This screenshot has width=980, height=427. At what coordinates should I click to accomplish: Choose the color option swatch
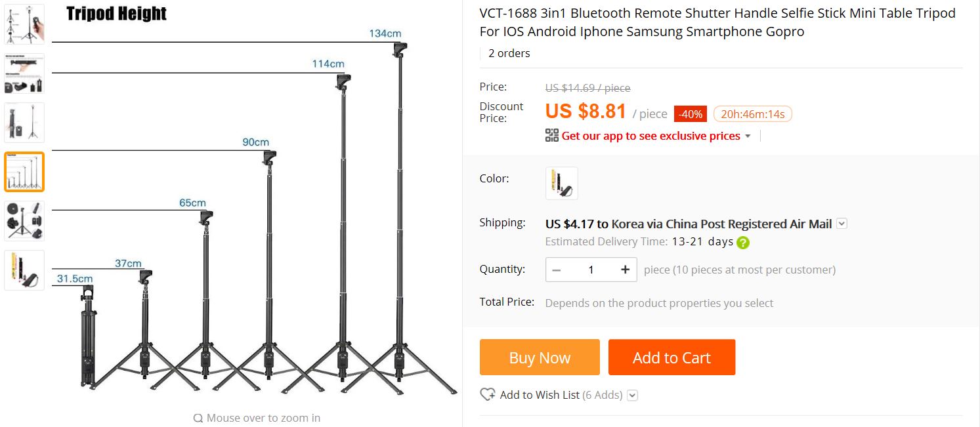coord(562,183)
